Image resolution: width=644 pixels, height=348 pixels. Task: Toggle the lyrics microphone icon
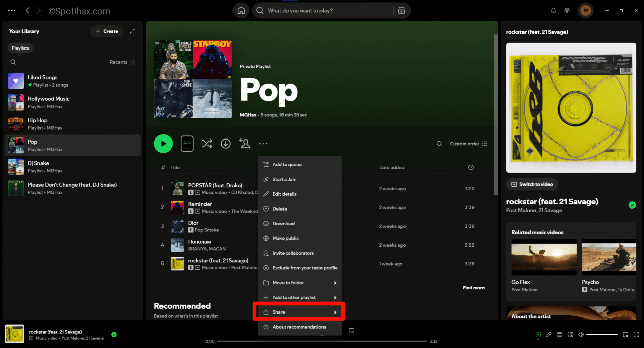549,335
